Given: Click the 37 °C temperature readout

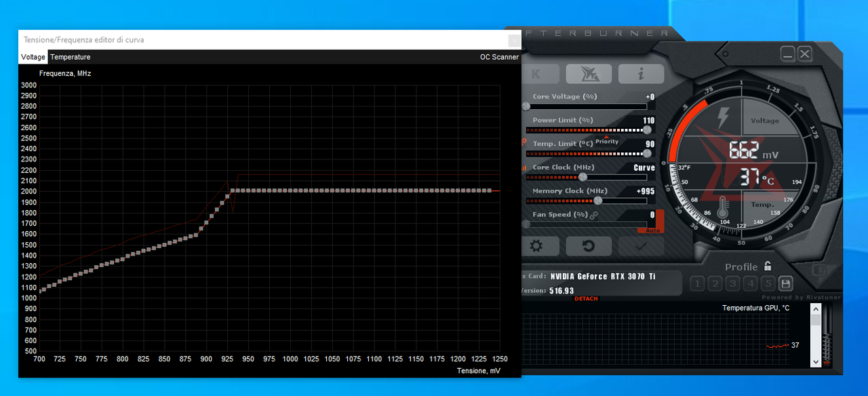Looking at the screenshot, I should 756,178.
